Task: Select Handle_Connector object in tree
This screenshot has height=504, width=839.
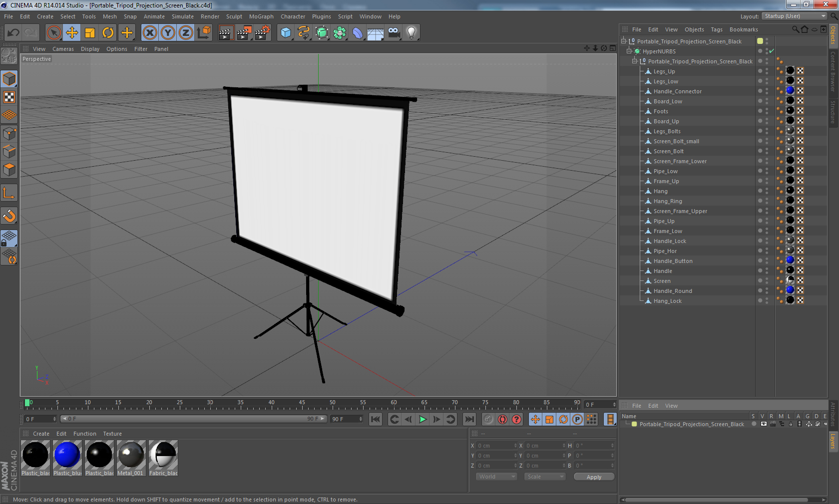Action: [677, 91]
